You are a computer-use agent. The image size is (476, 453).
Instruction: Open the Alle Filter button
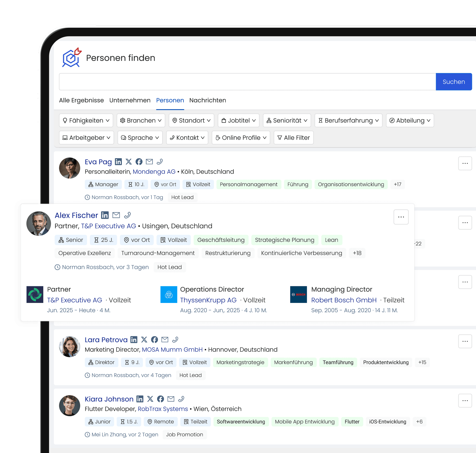click(x=294, y=138)
